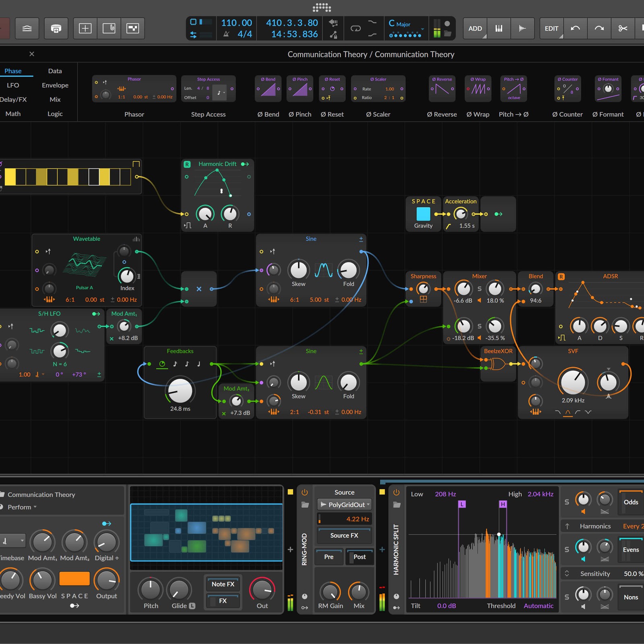Open the Logic module category
The height and width of the screenshot is (644, 644).
55,114
